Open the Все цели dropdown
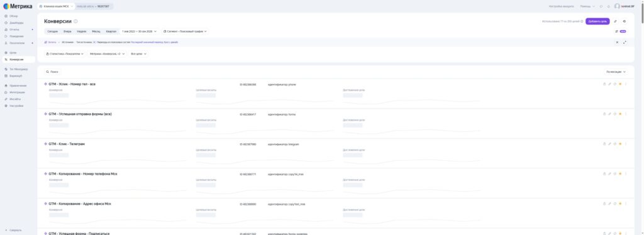 click(x=138, y=54)
